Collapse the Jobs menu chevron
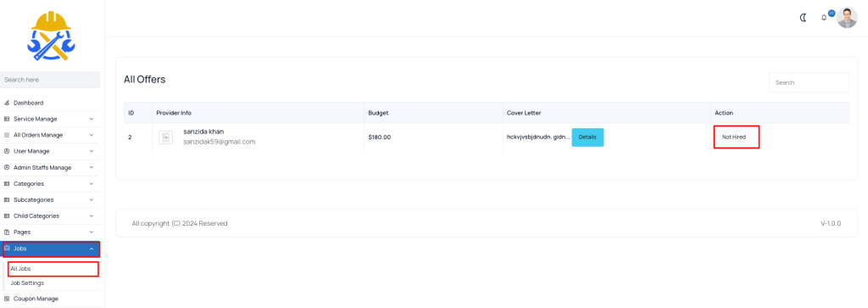 [x=92, y=249]
